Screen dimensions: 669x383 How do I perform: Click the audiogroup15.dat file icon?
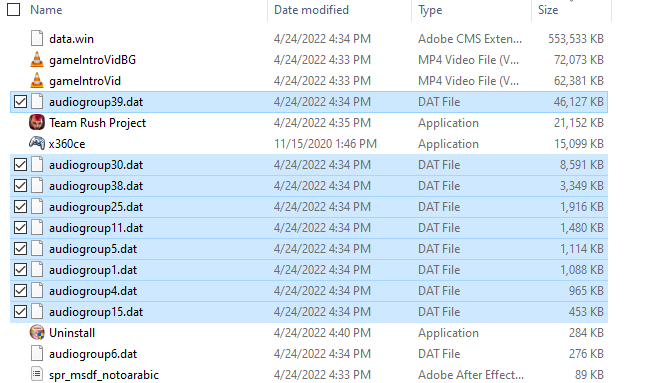coord(37,311)
